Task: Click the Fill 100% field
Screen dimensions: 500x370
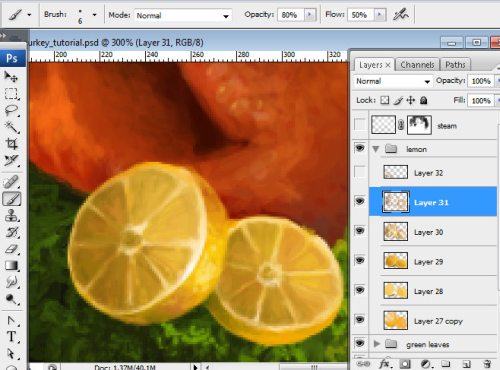Action: [x=480, y=100]
